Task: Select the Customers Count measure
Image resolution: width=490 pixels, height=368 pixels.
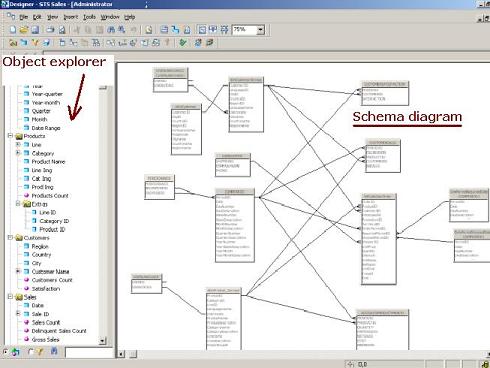Action: (52, 280)
